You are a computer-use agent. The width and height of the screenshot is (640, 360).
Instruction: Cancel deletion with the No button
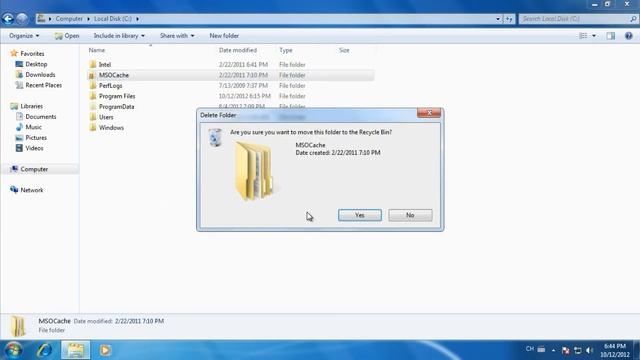click(x=410, y=215)
